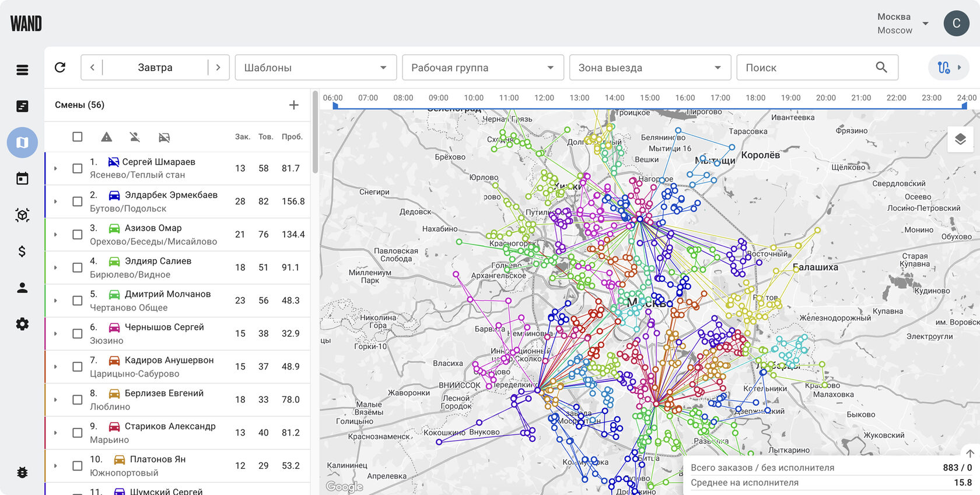This screenshot has height=495, width=980.
Task: Open the route mode button
Action: (949, 68)
